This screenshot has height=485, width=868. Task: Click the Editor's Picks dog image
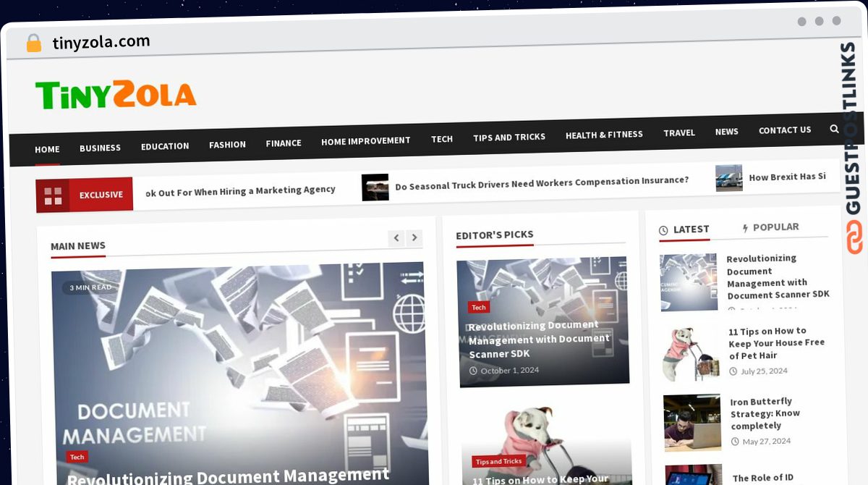coord(546,442)
